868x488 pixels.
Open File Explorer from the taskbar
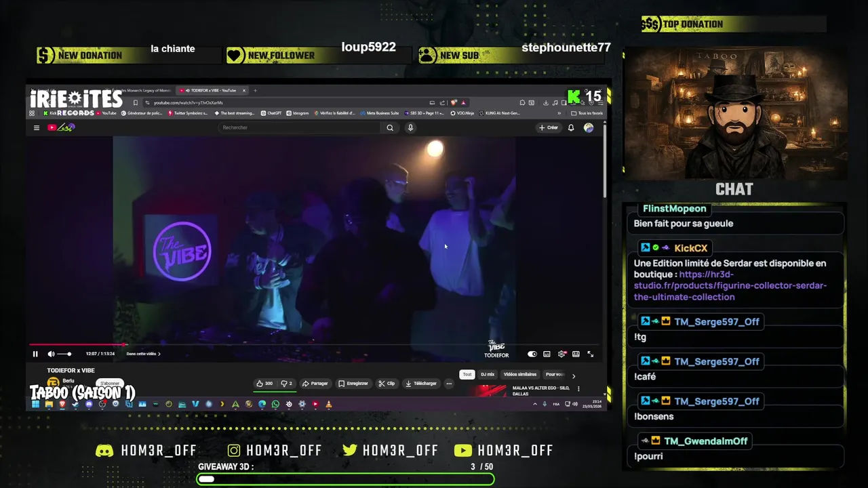point(49,404)
